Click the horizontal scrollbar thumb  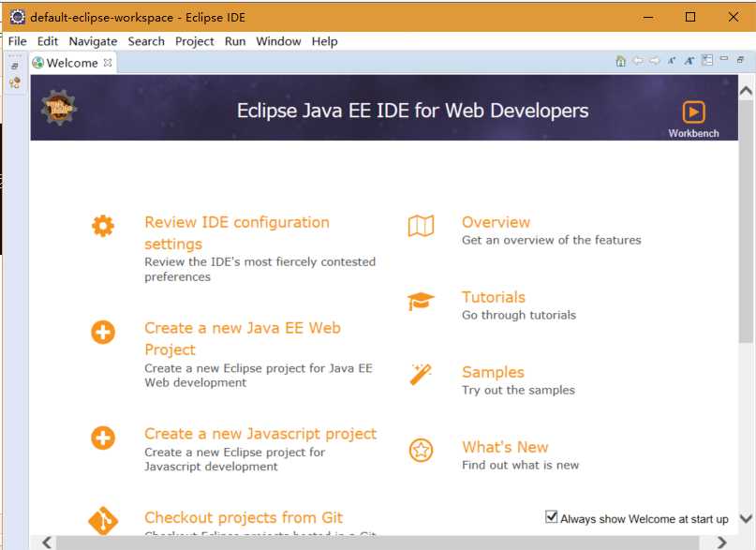tap(378, 543)
